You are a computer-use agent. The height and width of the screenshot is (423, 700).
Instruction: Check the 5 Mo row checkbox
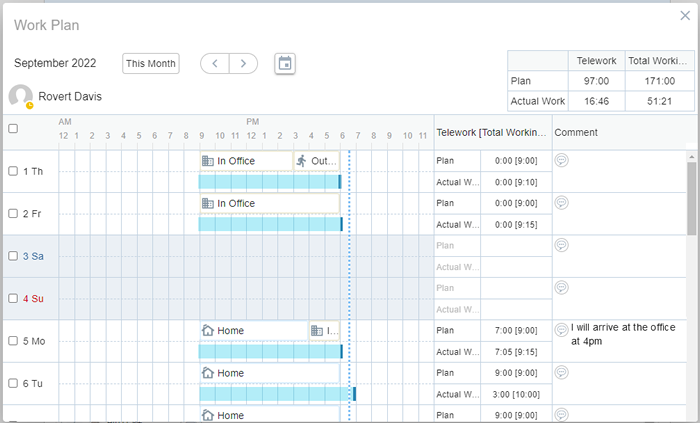13,340
